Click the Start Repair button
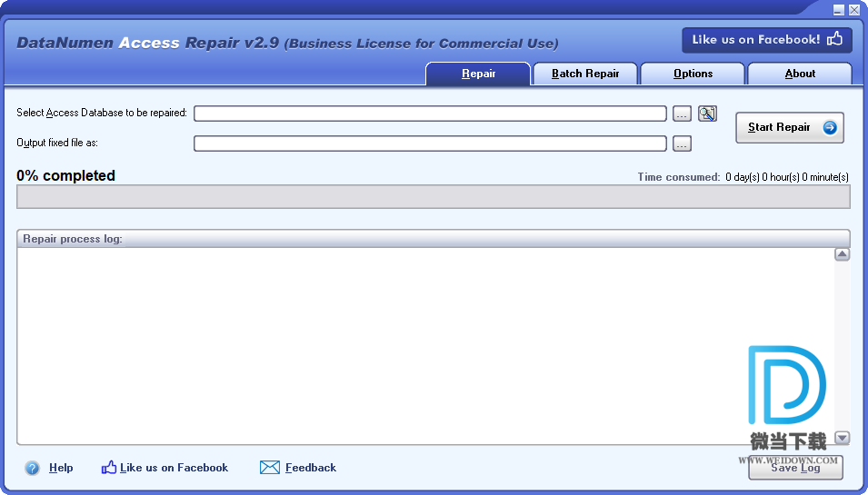The image size is (868, 495). 790,128
